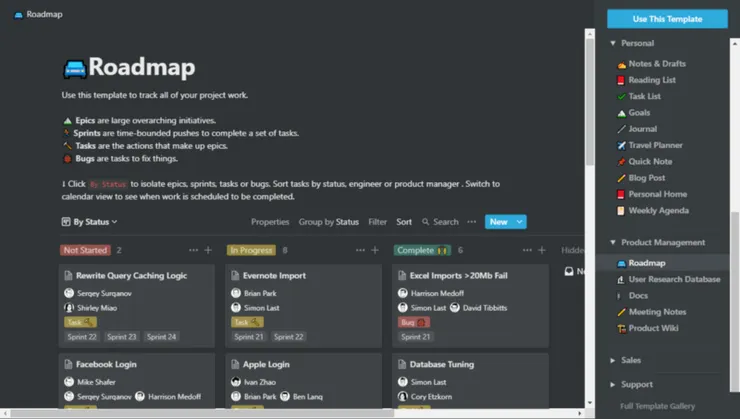Click Sprint 24 tag on Rewrite Query card
Viewport: 740px width, 419px height.
click(x=161, y=337)
